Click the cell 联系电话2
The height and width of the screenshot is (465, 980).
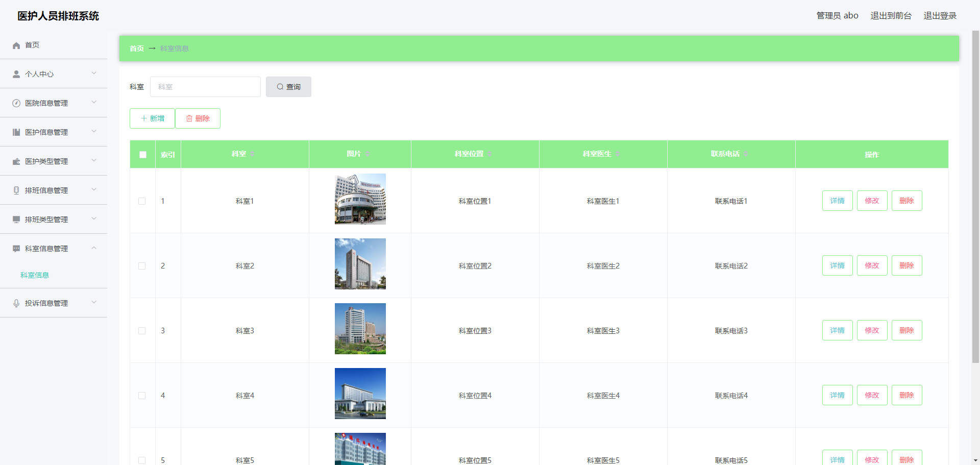(731, 266)
